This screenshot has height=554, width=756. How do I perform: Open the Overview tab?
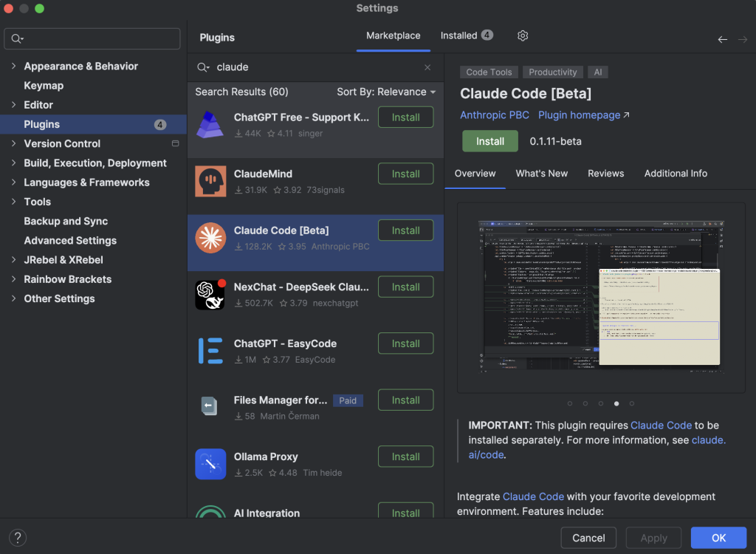click(475, 174)
